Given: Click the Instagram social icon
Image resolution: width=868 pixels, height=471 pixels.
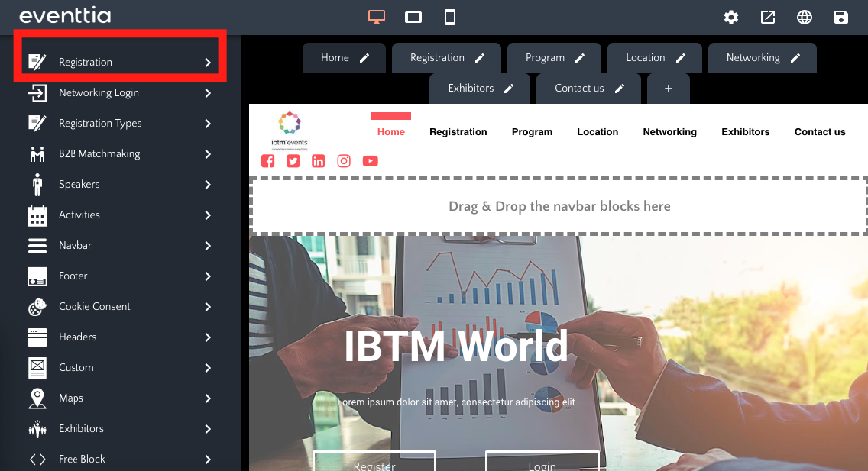Looking at the screenshot, I should pos(345,161).
